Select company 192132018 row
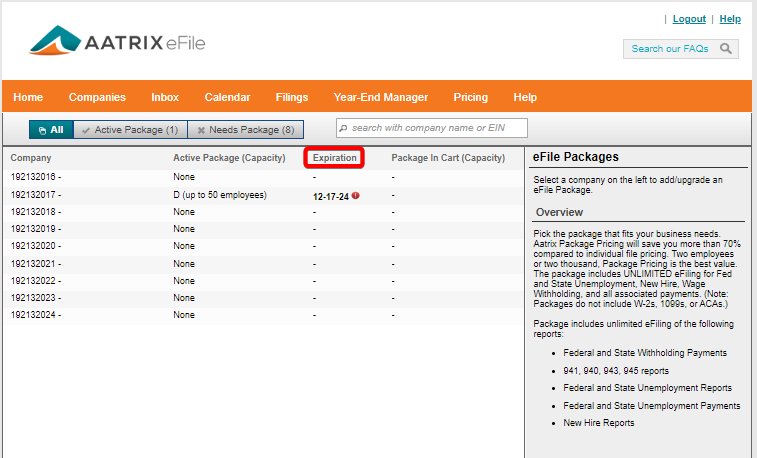The width and height of the screenshot is (757, 458). [264, 212]
